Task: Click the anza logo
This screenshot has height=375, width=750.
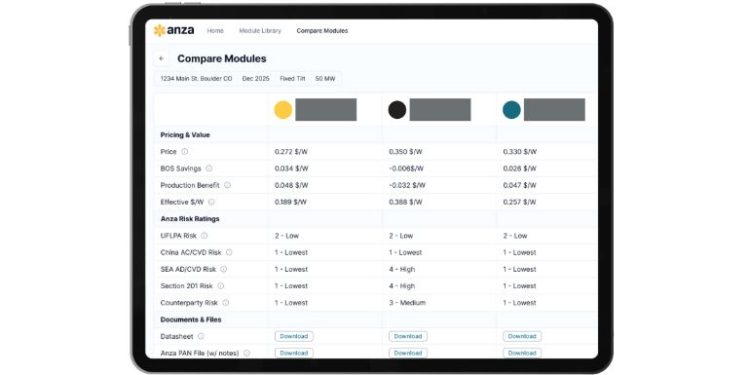Action: pos(174,30)
